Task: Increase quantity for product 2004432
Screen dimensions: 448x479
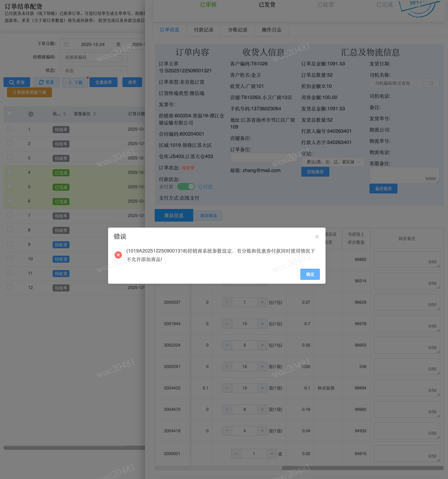Action: pos(262,388)
